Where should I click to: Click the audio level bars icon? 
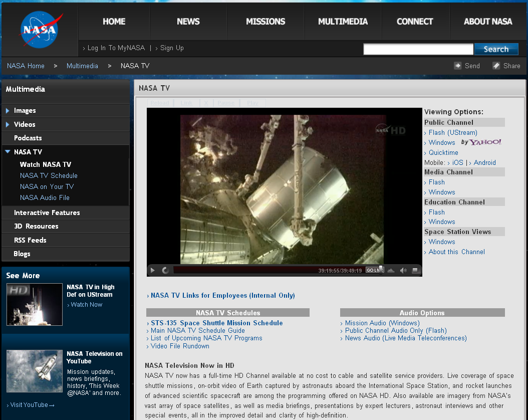pos(391,271)
